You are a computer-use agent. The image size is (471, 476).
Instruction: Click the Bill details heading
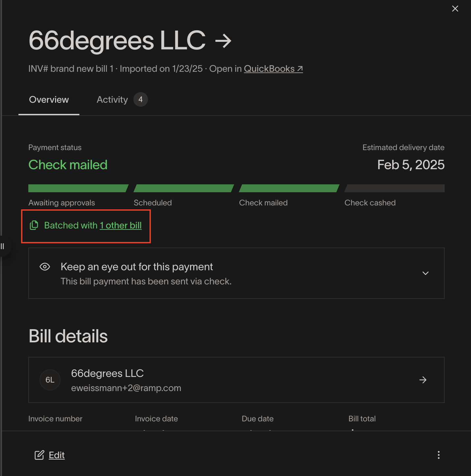click(68, 336)
